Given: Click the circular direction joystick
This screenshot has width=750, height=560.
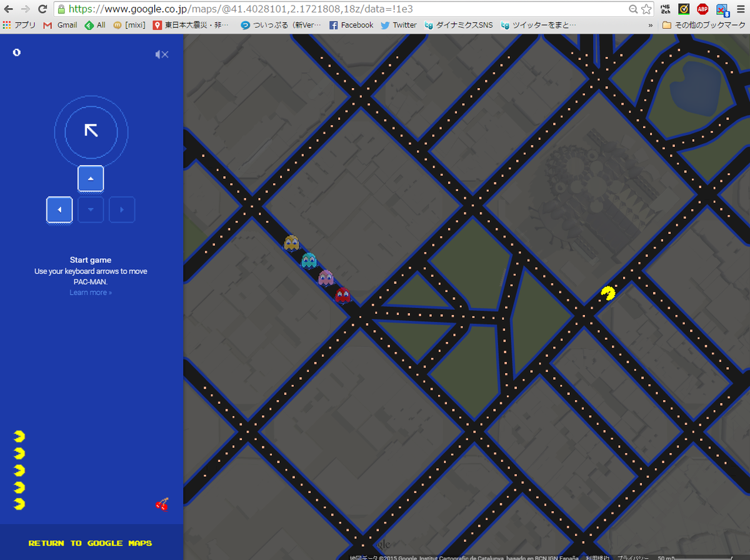Looking at the screenshot, I should [91, 131].
